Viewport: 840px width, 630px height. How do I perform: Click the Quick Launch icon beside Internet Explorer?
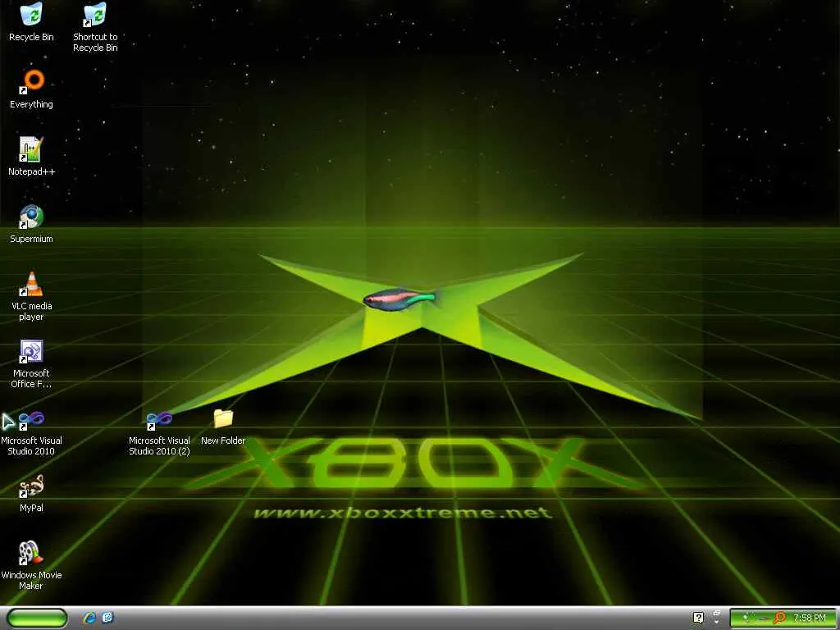107,618
